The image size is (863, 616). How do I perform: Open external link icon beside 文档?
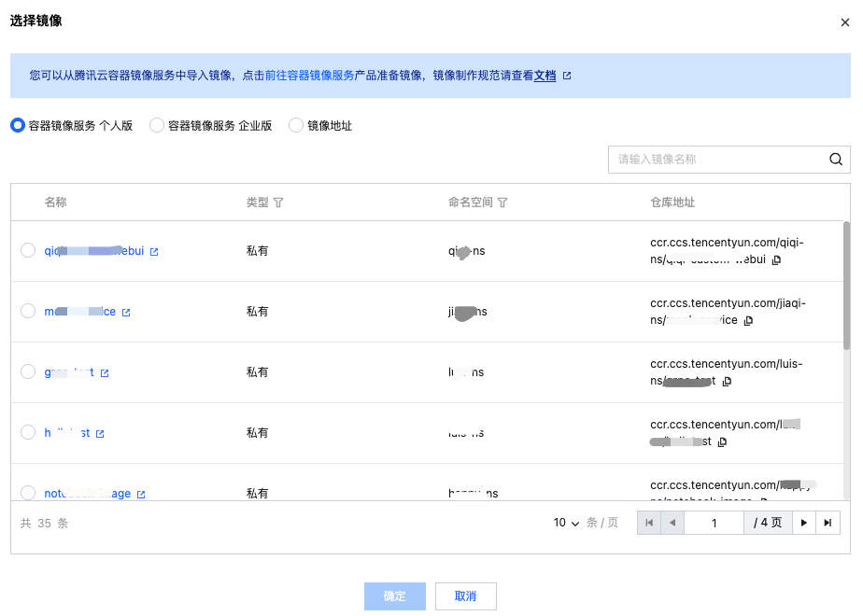tap(566, 77)
